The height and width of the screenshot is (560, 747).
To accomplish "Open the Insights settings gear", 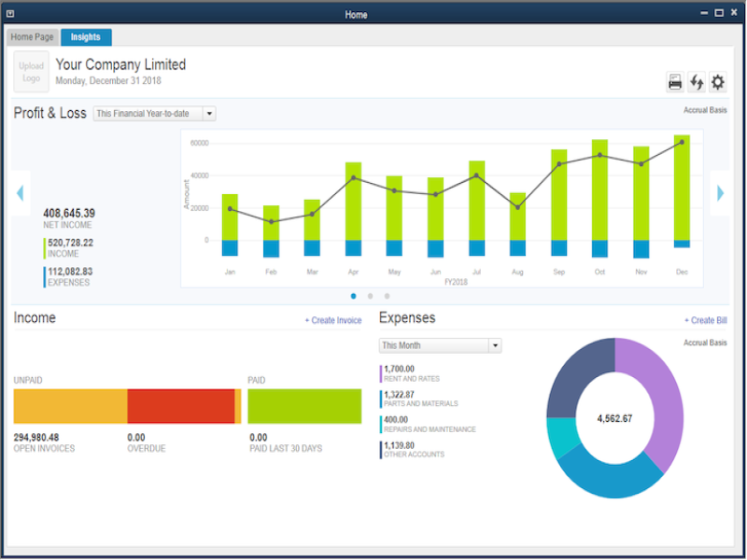I will click(x=718, y=82).
